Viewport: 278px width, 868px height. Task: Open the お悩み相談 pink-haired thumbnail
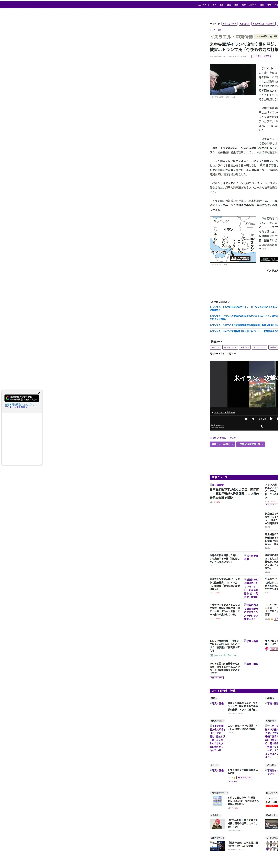(x=217, y=824)
